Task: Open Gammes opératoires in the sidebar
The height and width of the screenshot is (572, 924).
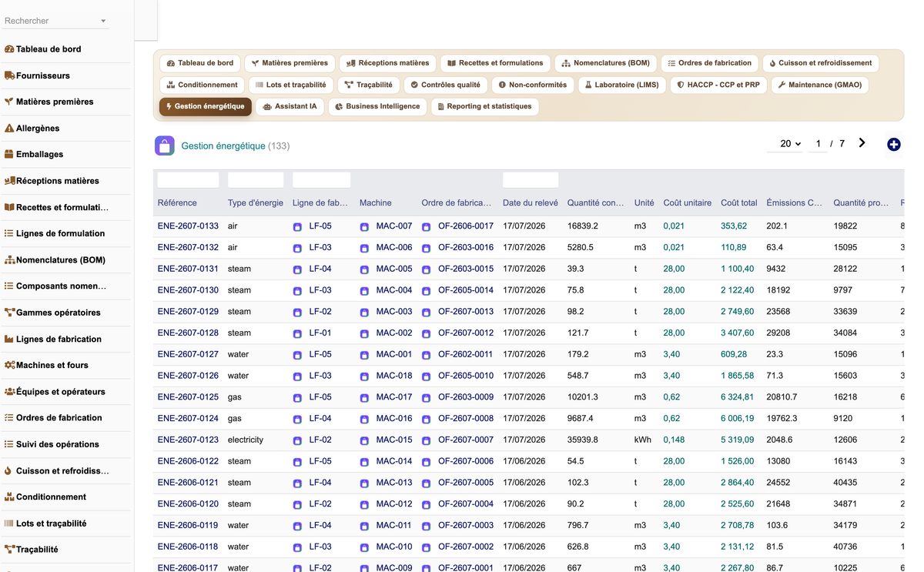Action: coord(53,313)
